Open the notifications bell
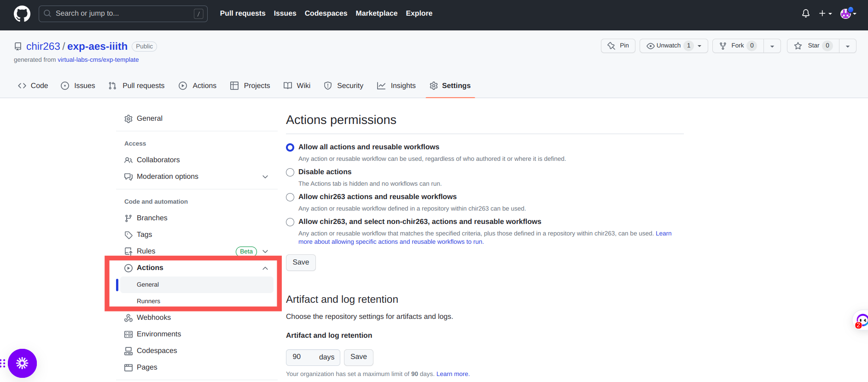 click(805, 13)
